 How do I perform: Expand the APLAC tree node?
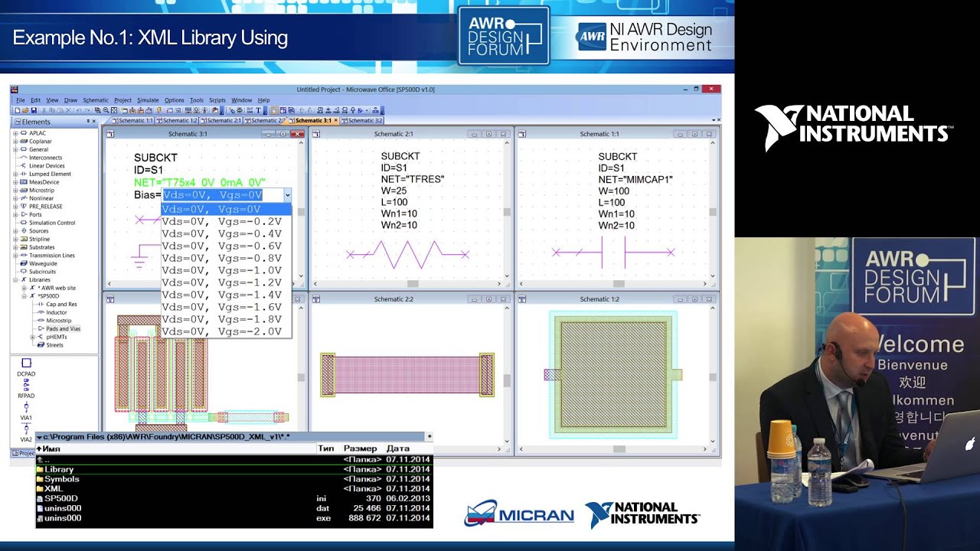15,133
